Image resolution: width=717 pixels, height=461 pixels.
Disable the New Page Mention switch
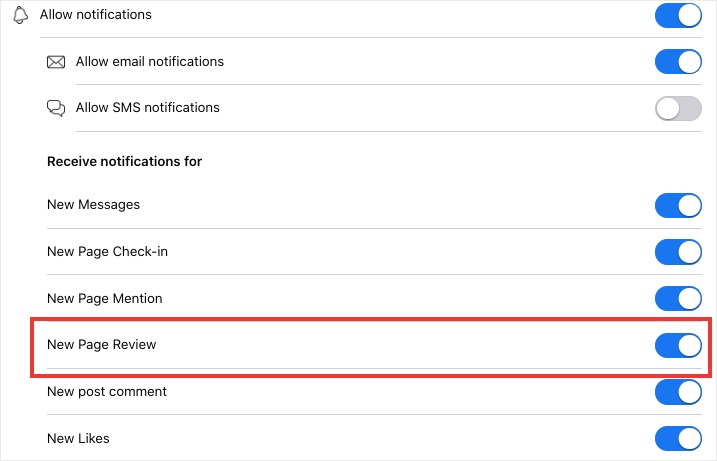tap(678, 298)
